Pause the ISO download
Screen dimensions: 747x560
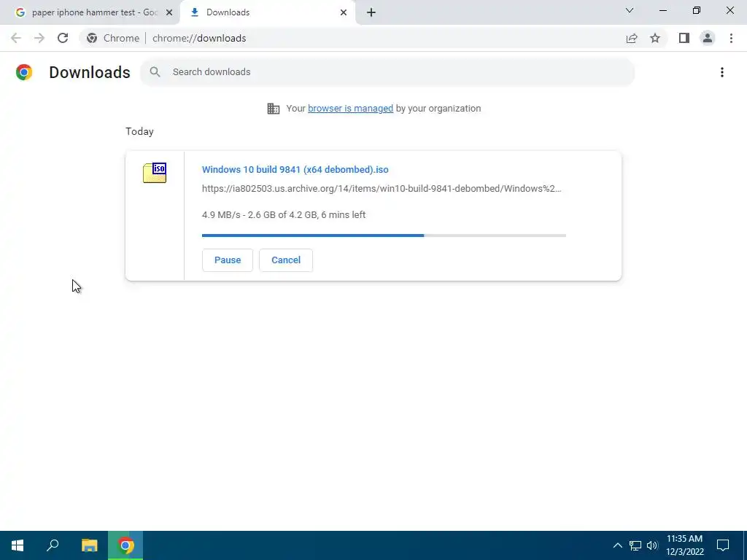click(x=228, y=260)
